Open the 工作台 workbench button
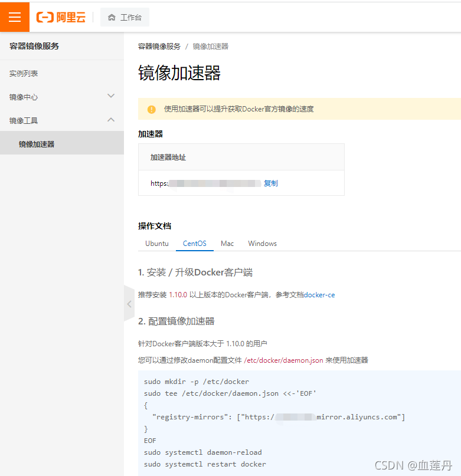The height and width of the screenshot is (476, 461). [125, 17]
